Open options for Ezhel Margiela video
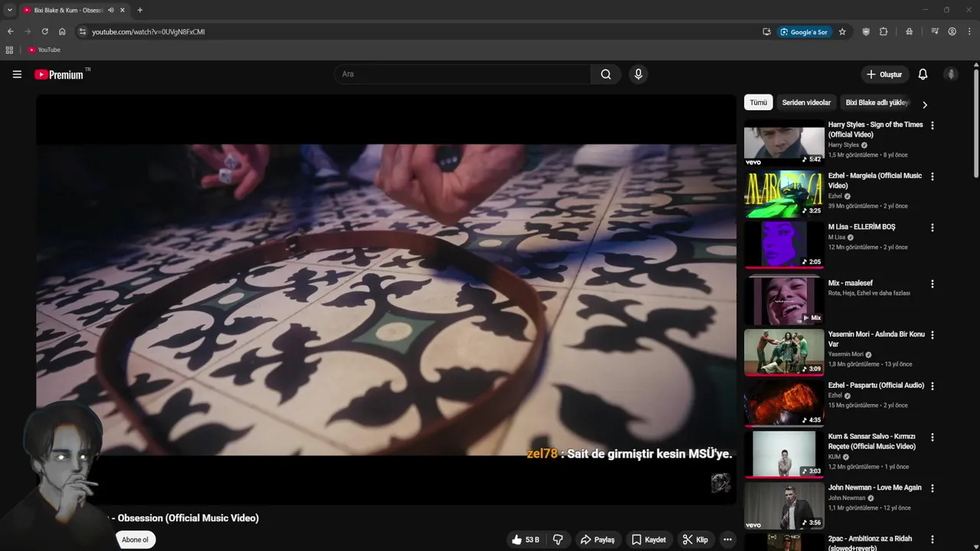This screenshot has width=980, height=551. pyautogui.click(x=932, y=176)
